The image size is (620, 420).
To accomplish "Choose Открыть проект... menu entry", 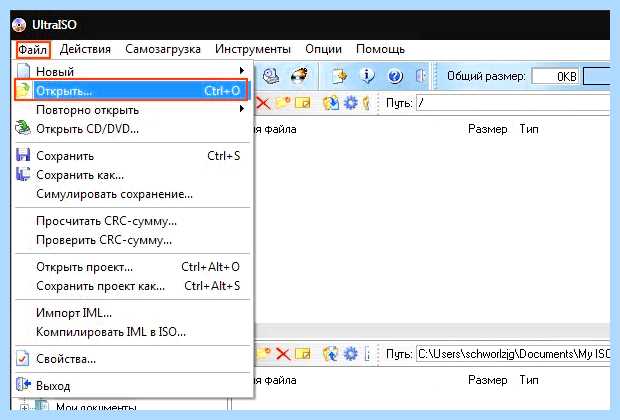I will [x=132, y=267].
